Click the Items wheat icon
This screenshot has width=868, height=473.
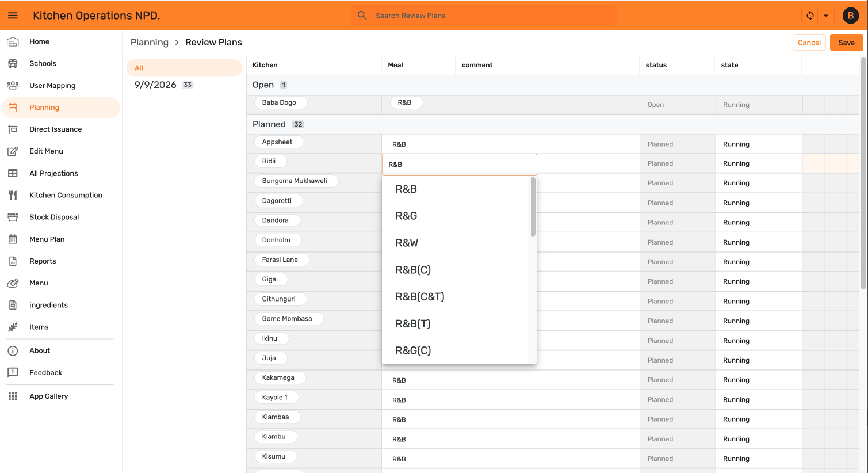[13, 327]
